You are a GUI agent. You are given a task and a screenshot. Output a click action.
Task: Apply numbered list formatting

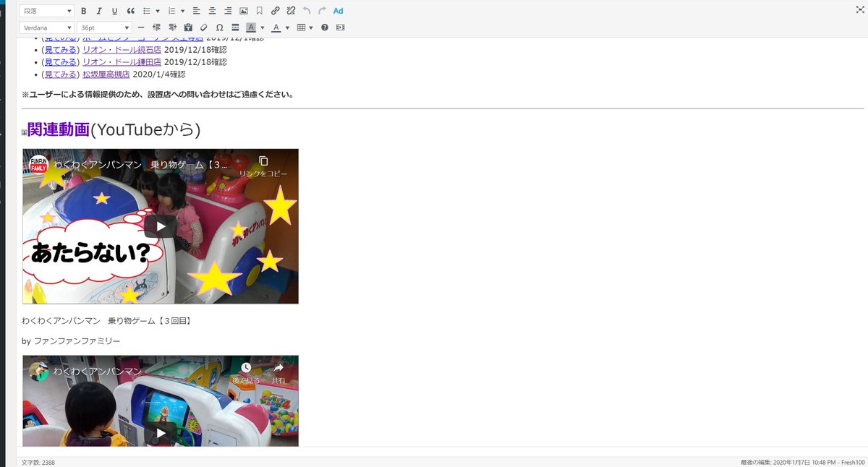(x=172, y=11)
